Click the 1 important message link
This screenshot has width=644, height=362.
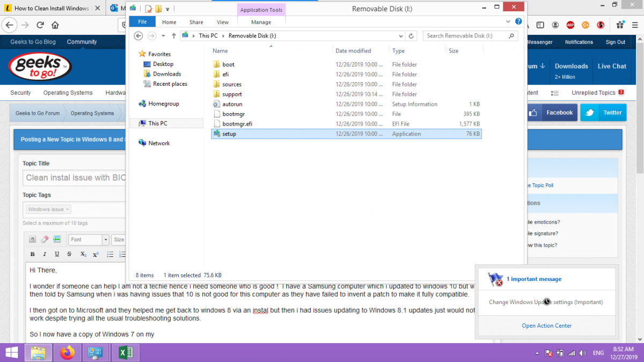tap(534, 279)
